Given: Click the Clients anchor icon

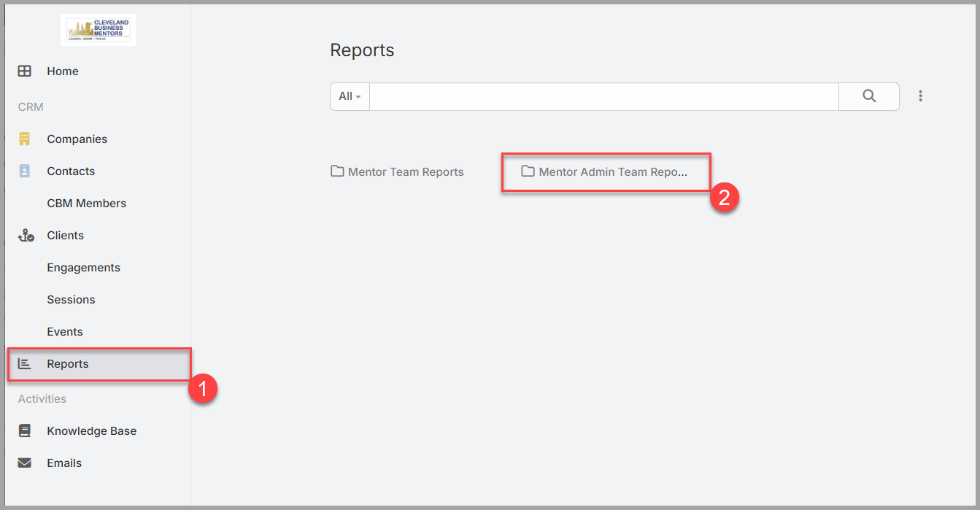Looking at the screenshot, I should [26, 235].
